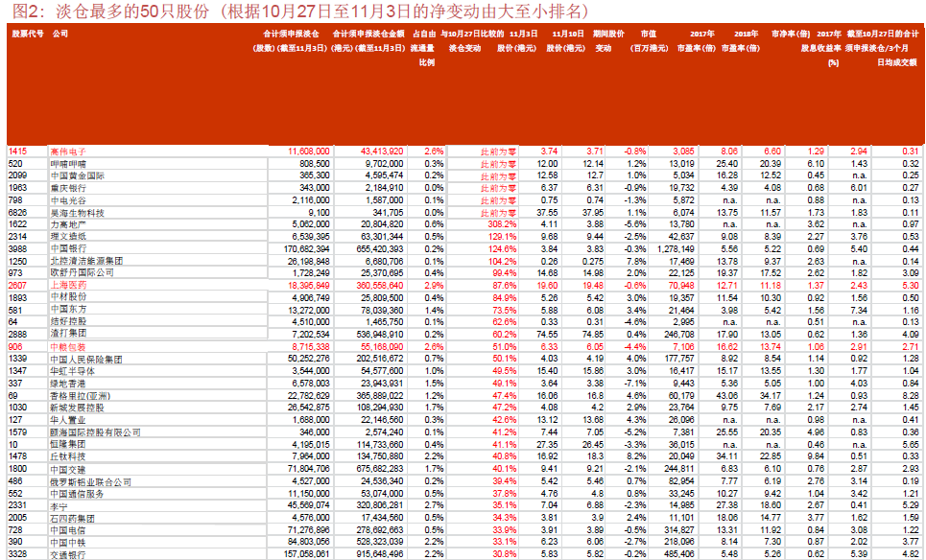Viewport: 926px width, 560px height.
Task: Select 香格里拉(亚洲) in company column
Action: (81, 395)
